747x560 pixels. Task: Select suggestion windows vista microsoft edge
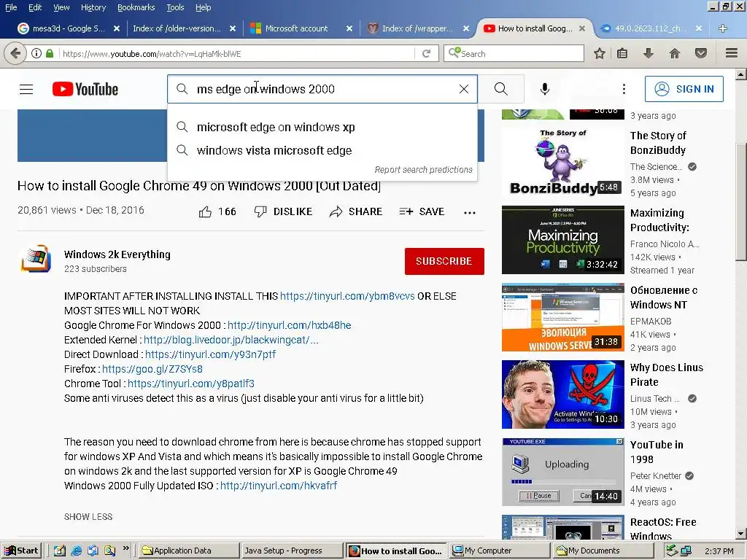click(x=322, y=150)
